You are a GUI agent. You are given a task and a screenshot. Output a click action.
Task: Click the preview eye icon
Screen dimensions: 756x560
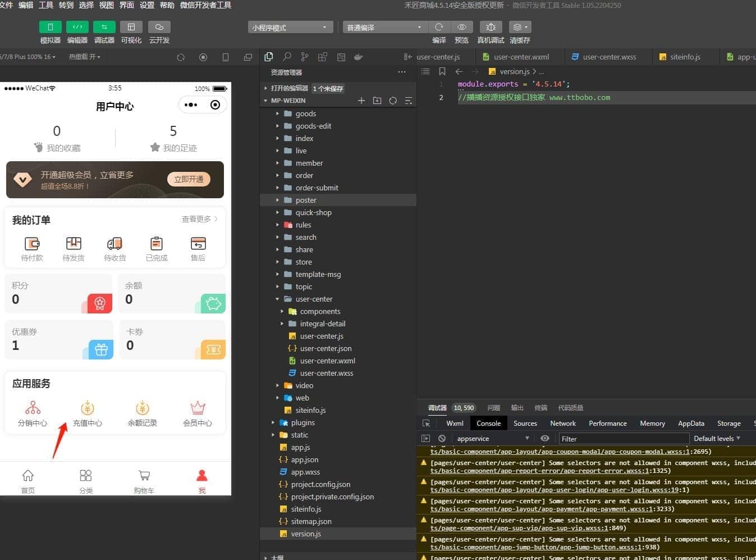point(461,27)
